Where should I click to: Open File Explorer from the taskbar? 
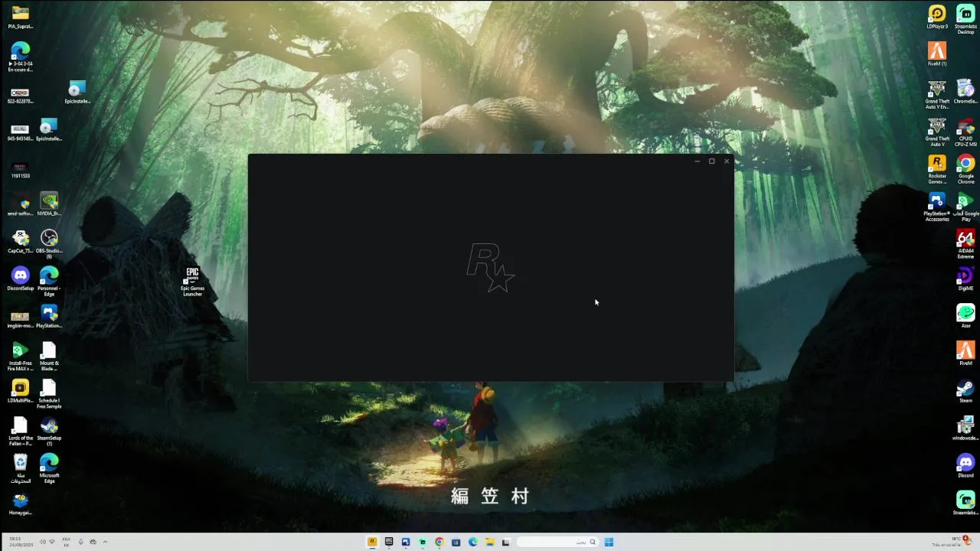tap(489, 542)
